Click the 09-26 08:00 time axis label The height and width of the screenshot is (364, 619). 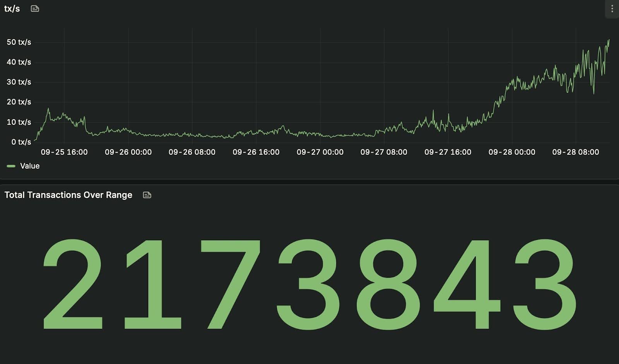pos(192,152)
